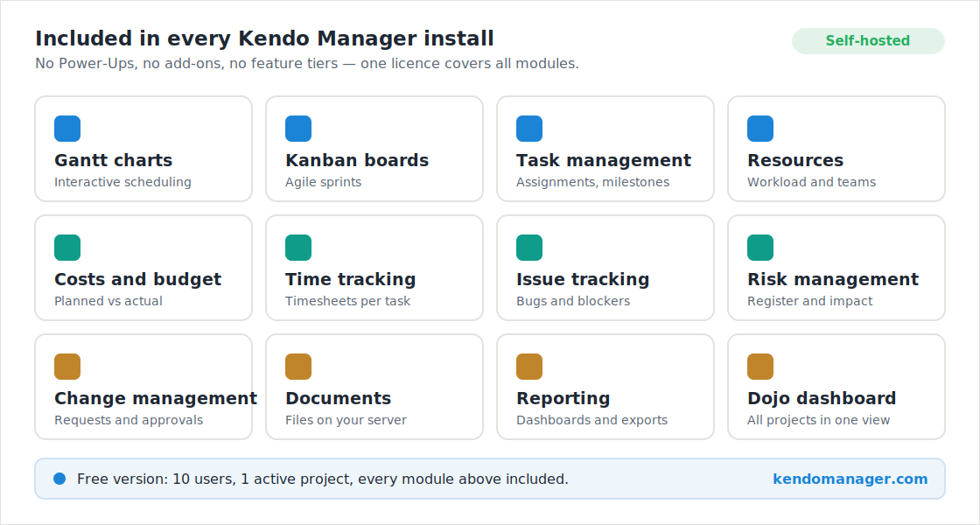This screenshot has width=980, height=525.
Task: Click the green icon above Time tracking
Action: point(298,248)
